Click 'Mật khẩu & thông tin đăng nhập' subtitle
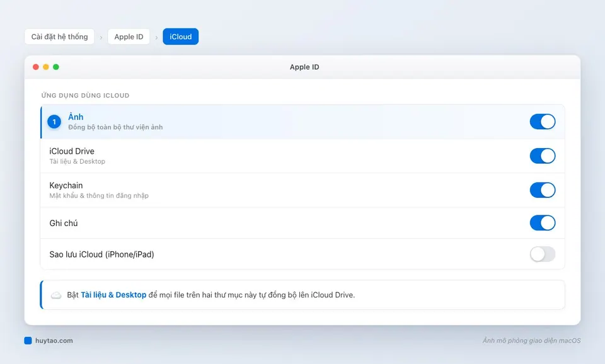This screenshot has width=605, height=364. [x=99, y=195]
